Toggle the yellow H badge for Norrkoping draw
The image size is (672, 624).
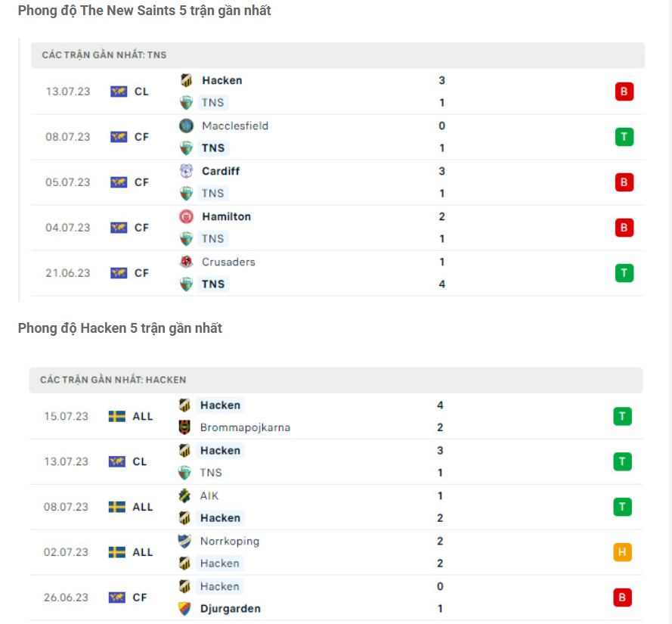tap(621, 552)
